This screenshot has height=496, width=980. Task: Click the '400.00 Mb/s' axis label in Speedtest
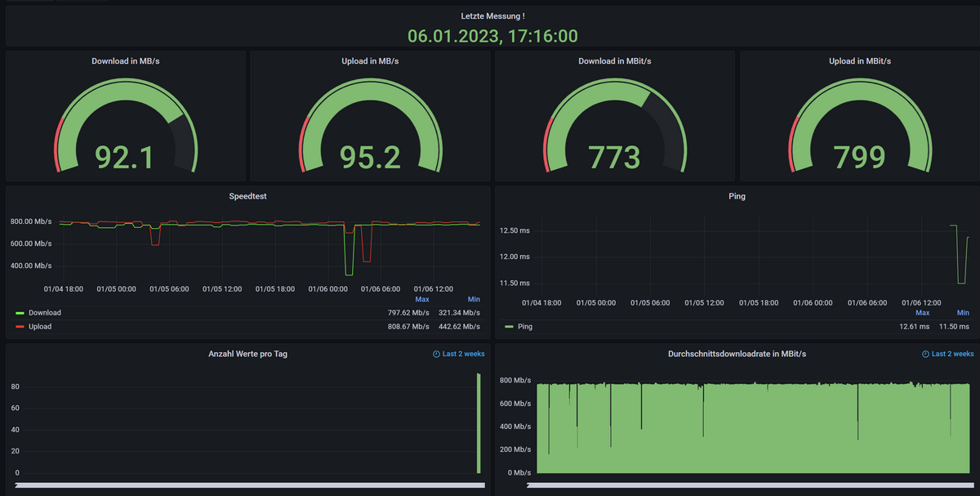click(x=32, y=266)
